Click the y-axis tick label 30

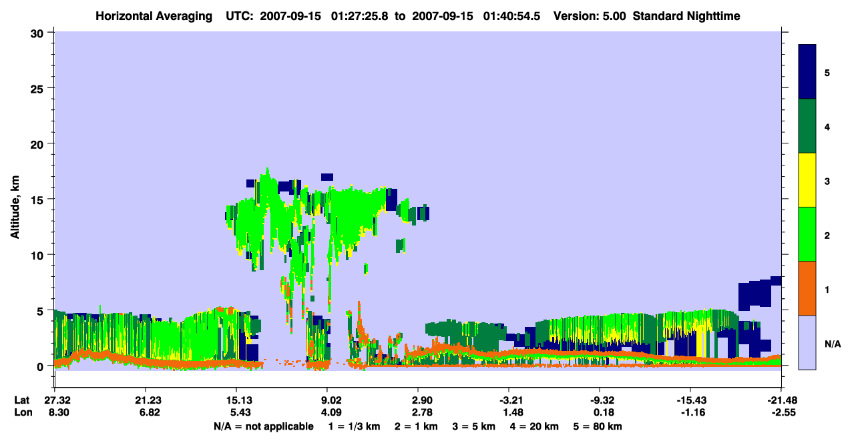point(37,33)
